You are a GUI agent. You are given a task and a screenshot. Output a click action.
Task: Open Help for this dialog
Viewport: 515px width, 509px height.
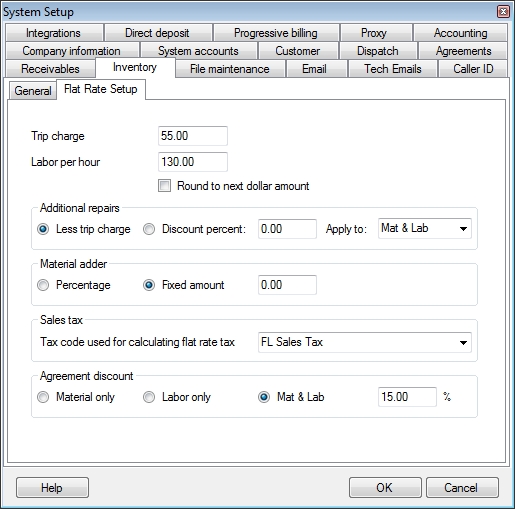(52, 488)
